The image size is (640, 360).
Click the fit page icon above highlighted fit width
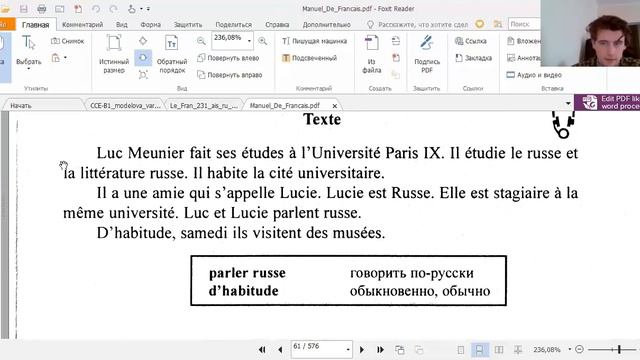click(143, 41)
